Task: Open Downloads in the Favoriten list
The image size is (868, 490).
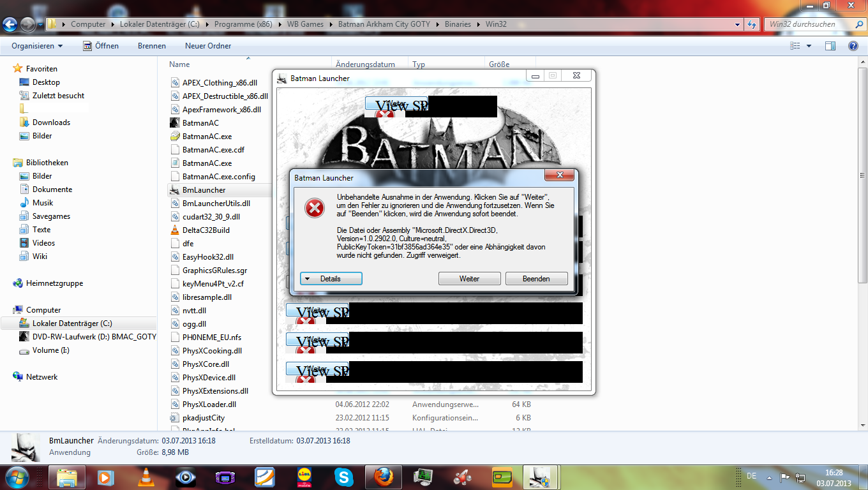Action: tap(51, 122)
